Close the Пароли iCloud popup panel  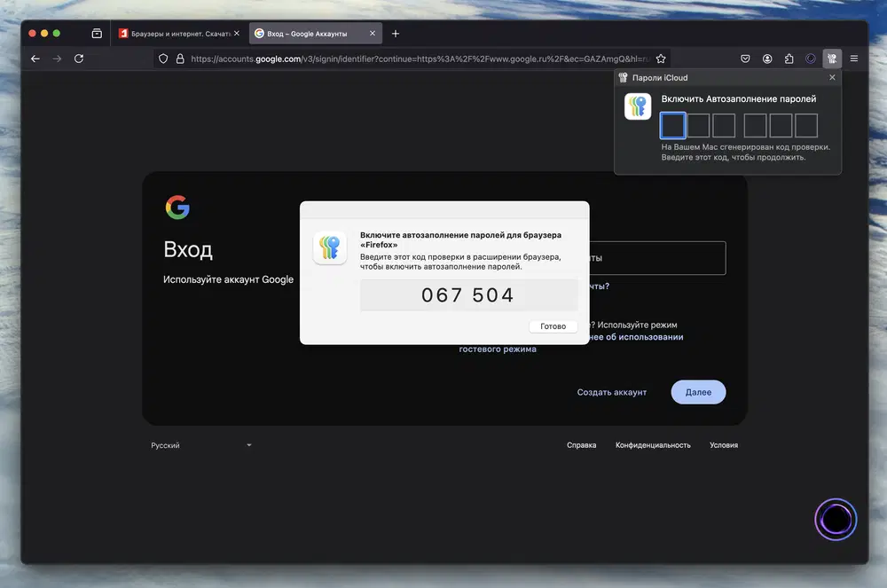coord(832,77)
